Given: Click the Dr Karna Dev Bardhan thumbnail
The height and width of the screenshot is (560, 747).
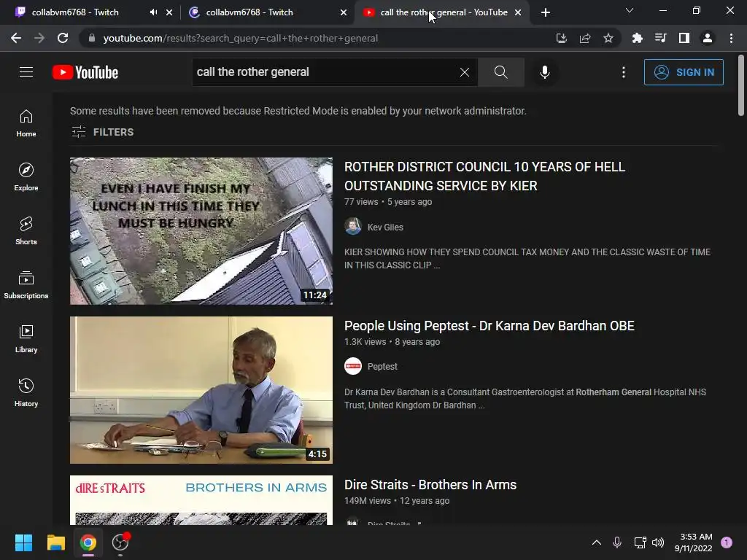Looking at the screenshot, I should 201,390.
